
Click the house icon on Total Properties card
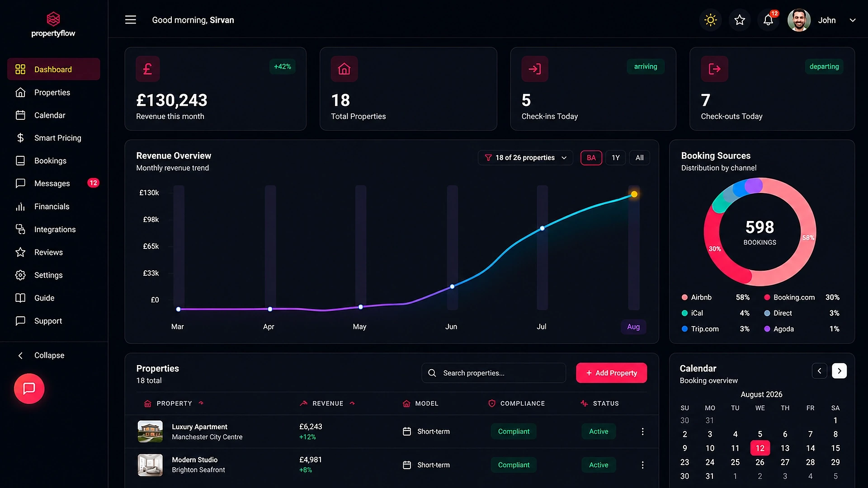(x=344, y=69)
